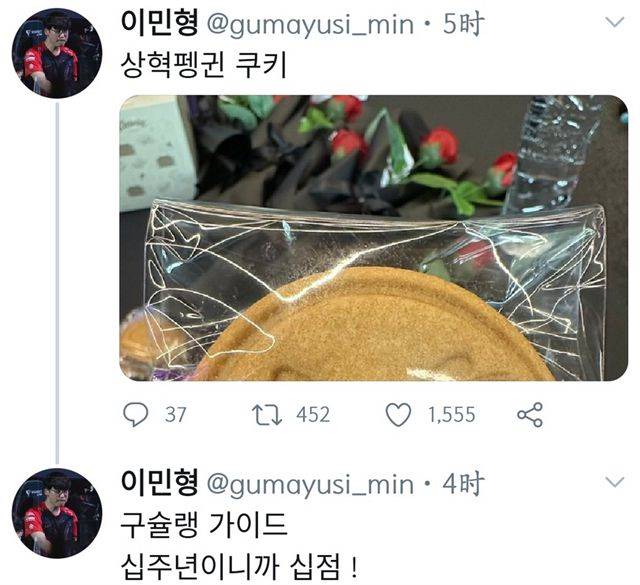Click the 37 replies count
Image resolution: width=640 pixels, height=585 pixels.
176,415
